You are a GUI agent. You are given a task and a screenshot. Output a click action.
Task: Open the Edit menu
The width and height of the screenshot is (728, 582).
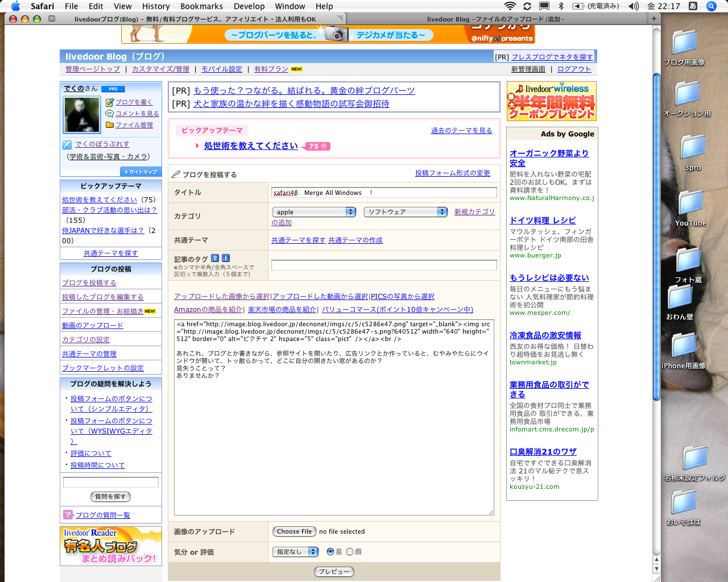tap(96, 6)
